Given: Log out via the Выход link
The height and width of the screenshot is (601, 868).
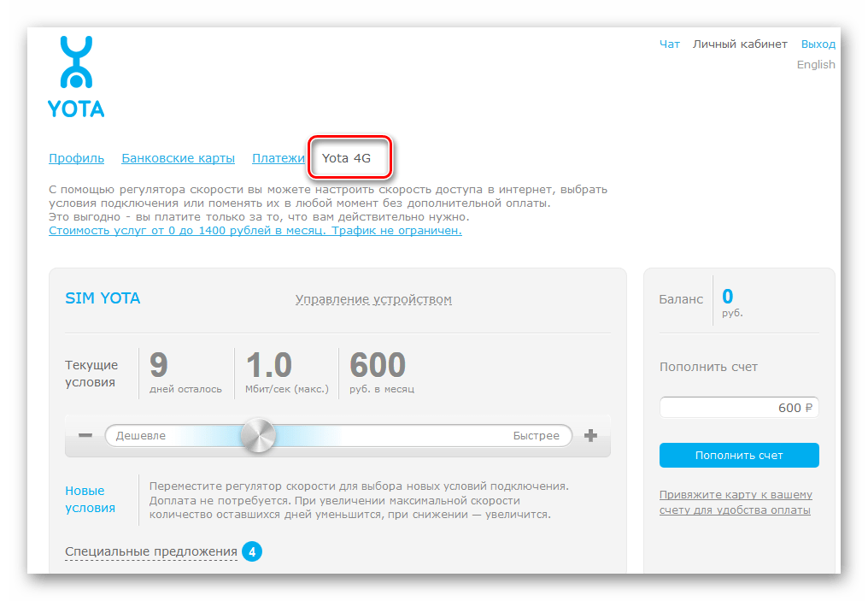Looking at the screenshot, I should pyautogui.click(x=818, y=44).
